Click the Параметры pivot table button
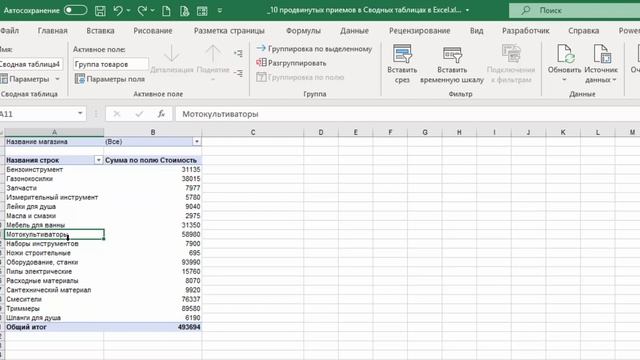This screenshot has width=640, height=360. point(24,79)
